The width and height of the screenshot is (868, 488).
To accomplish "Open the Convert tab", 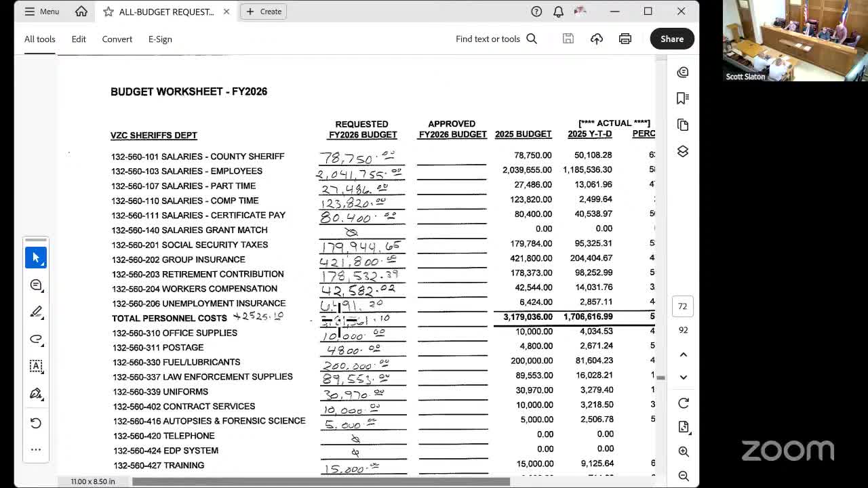I will 117,39.
